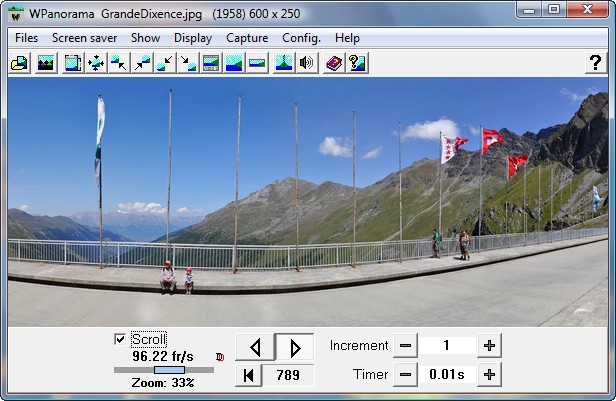Viewport: 616px width, 401px height.
Task: Click the Timer value field showing 0.01s
Action: pos(447,375)
